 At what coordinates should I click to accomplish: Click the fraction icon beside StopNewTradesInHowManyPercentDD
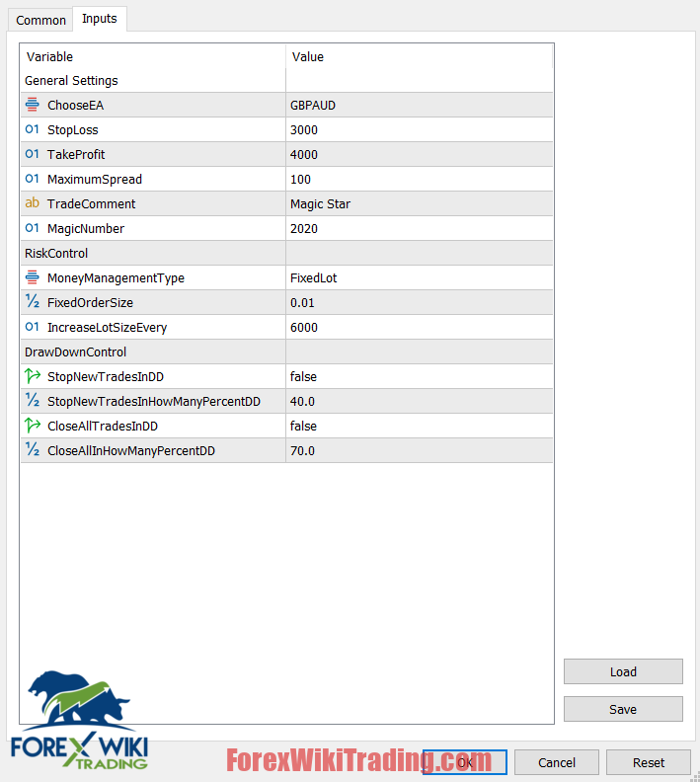pyautogui.click(x=32, y=401)
